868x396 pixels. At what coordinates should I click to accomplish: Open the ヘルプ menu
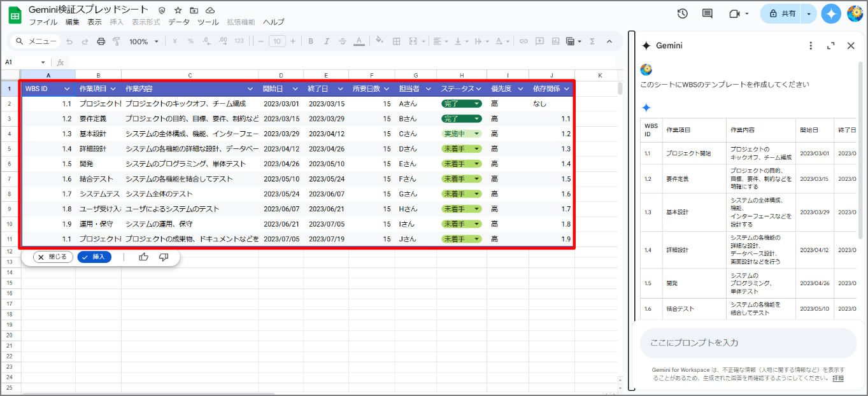pyautogui.click(x=273, y=22)
